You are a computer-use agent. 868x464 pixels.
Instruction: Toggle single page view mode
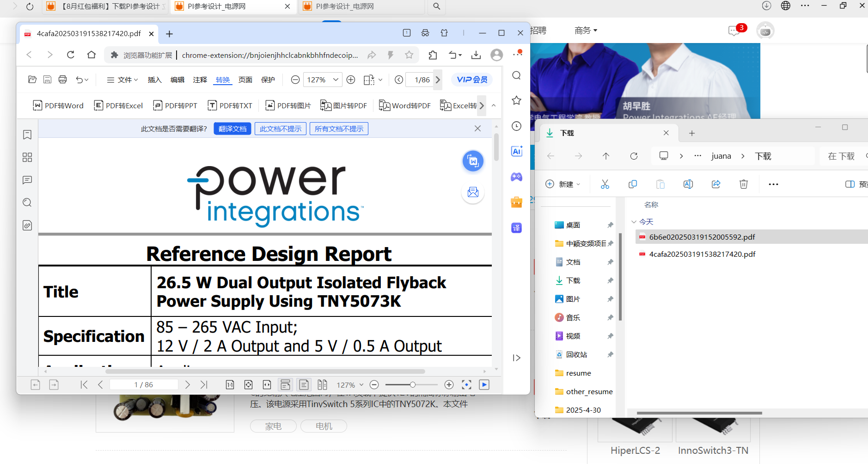(304, 384)
